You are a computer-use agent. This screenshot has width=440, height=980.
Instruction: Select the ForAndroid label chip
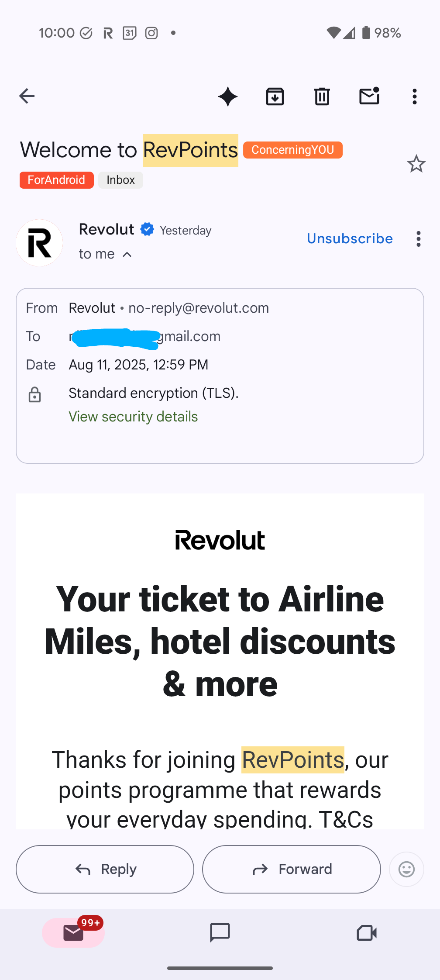57,180
